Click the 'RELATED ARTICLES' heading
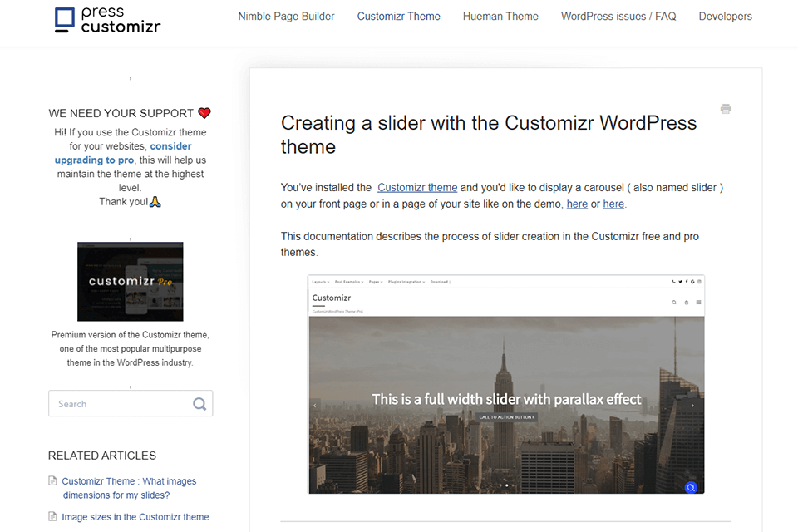 tap(102, 456)
